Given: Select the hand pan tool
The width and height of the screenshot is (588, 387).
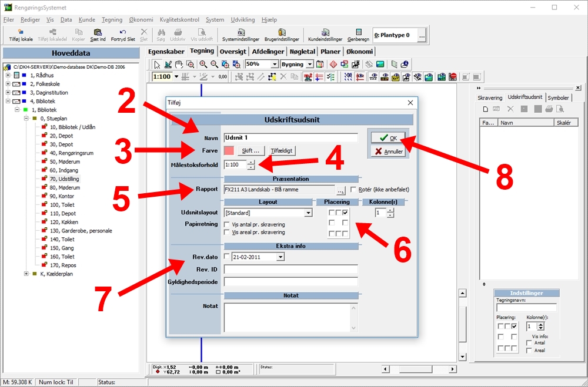Looking at the screenshot, I should point(179,65).
